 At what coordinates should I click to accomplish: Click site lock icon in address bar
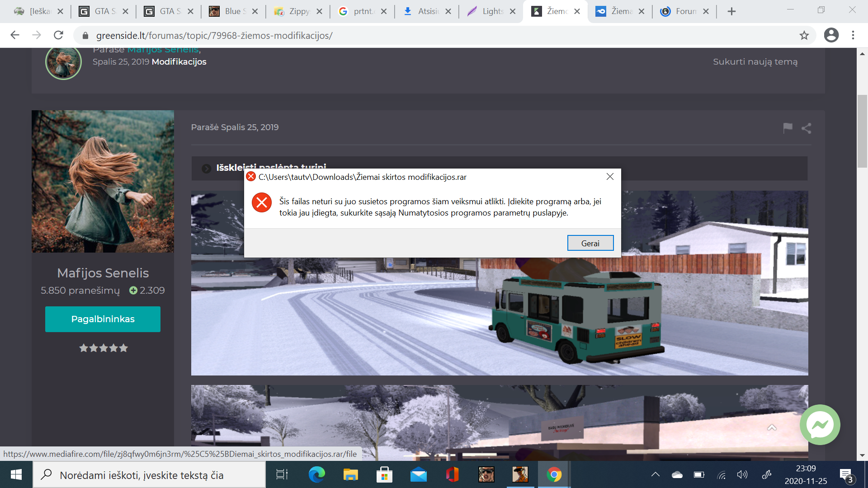(85, 35)
